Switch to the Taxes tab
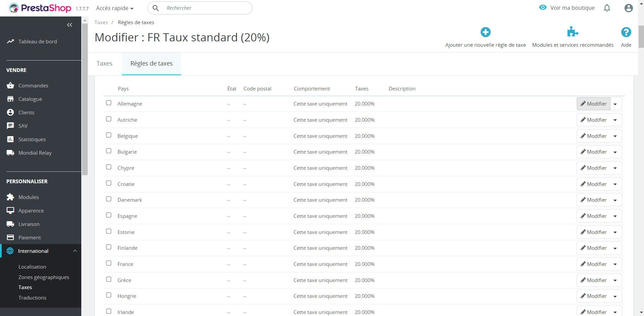 [104, 64]
